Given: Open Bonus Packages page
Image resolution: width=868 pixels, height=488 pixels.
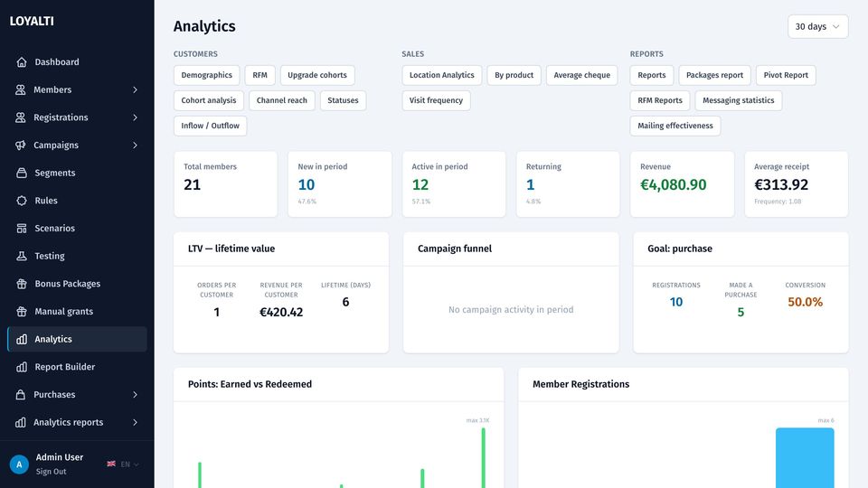Looking at the screenshot, I should click(x=77, y=283).
